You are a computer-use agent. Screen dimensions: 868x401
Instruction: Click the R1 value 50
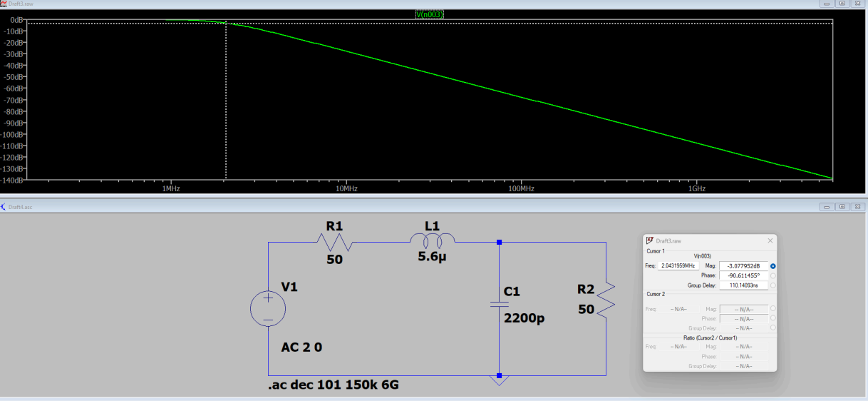(x=334, y=260)
